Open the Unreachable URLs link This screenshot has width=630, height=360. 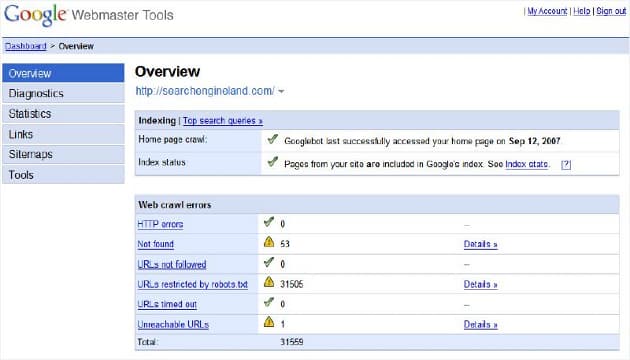[x=173, y=324]
